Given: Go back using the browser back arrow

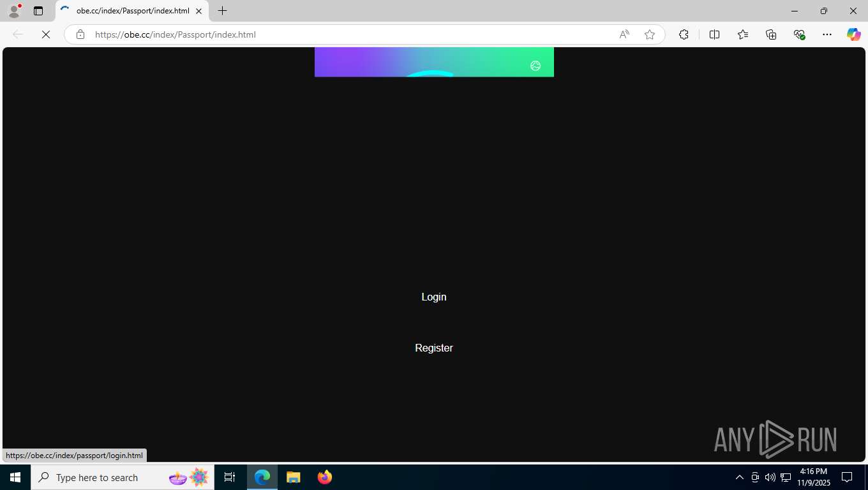Looking at the screenshot, I should pos(18,34).
